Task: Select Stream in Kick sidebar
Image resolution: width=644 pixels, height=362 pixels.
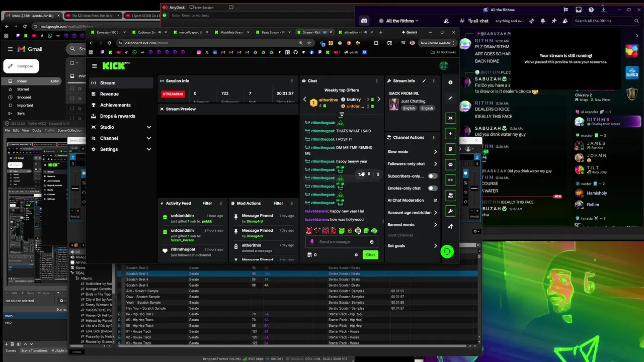Action: (x=121, y=83)
